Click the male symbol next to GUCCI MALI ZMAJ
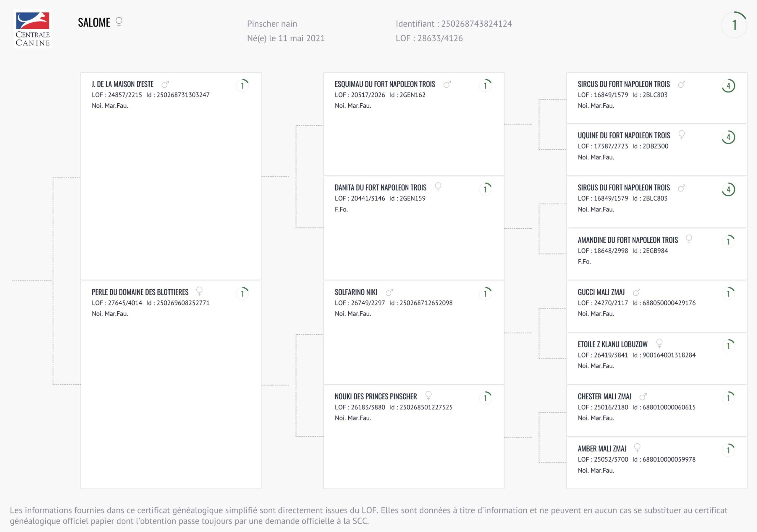This screenshot has height=532, width=757. 637,292
